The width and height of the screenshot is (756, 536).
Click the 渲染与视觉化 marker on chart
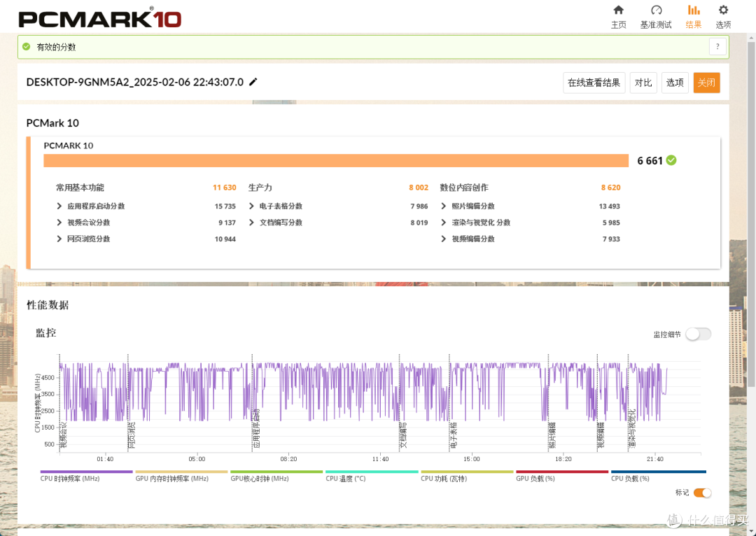pos(632,429)
